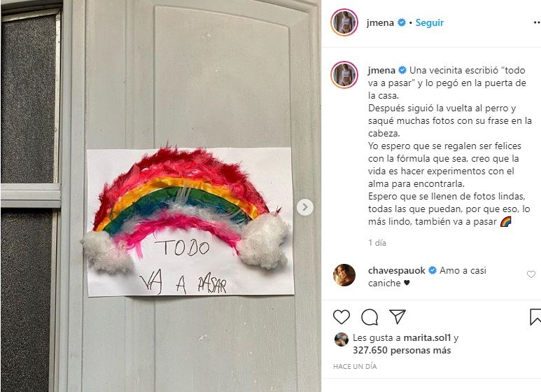Viewport: 541px width, 392px height.
Task: Go to next photo with carousel arrow
Action: [305, 207]
